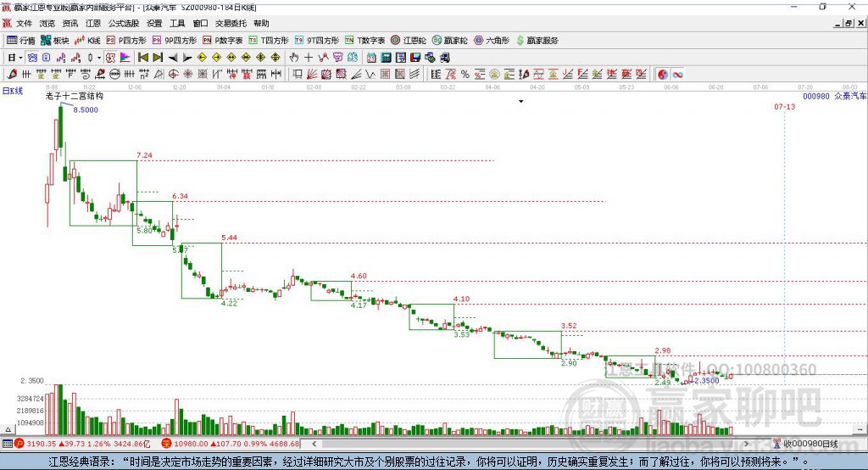The image size is (868, 470).
Task: Toggle the flag indicator icon
Action: pos(125,58)
